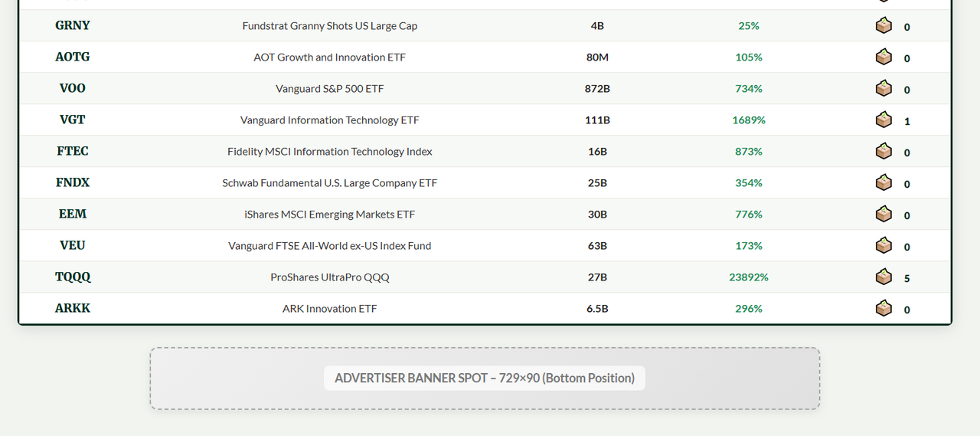Click the bottom advertiser banner spot 729×90
This screenshot has width=980, height=436.
[x=485, y=379]
